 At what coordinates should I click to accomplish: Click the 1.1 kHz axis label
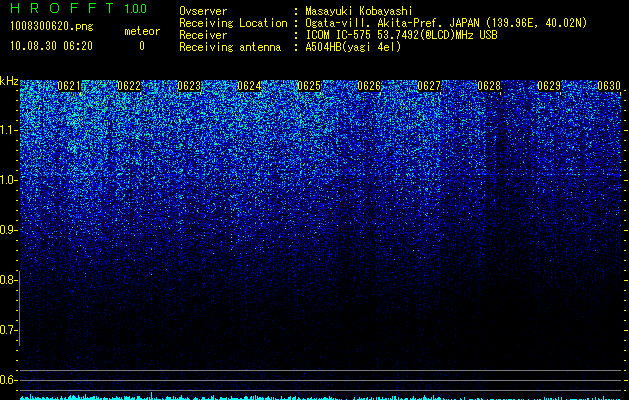click(x=8, y=130)
